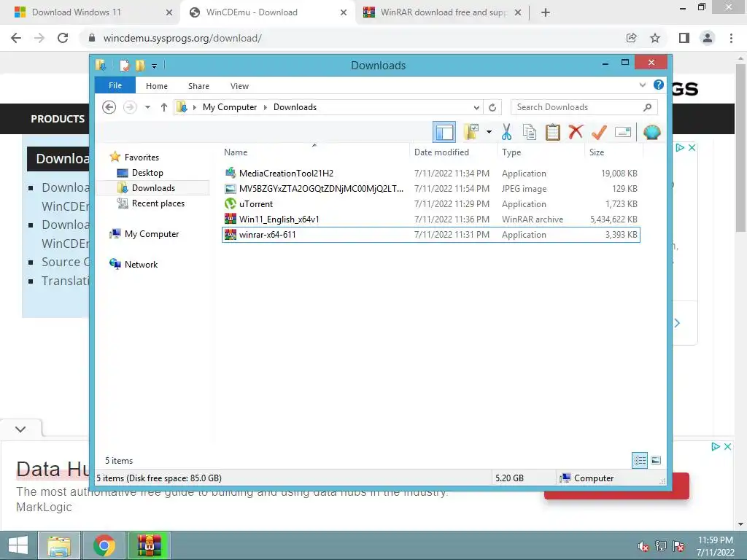Viewport: 747px width, 560px height.
Task: Click the muted volume tray icon
Action: (x=643, y=546)
